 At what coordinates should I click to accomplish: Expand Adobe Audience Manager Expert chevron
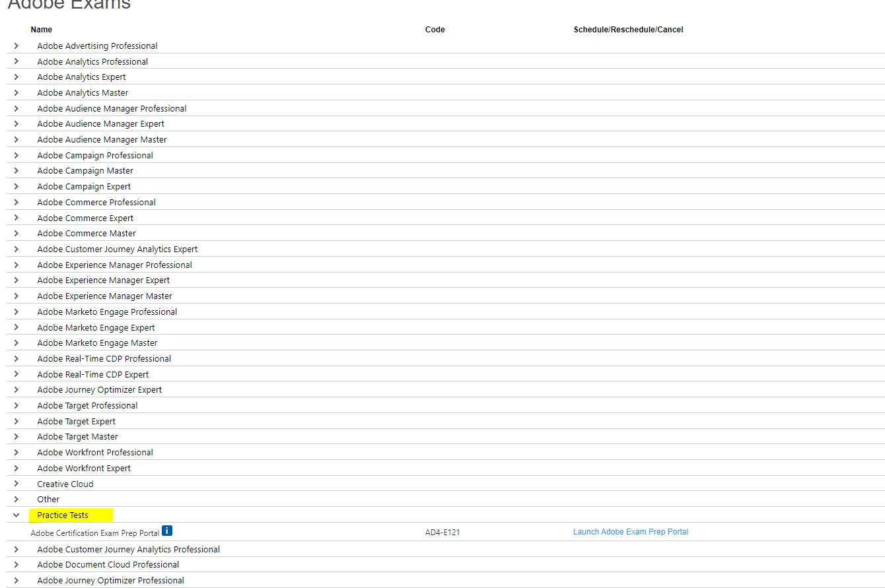point(17,123)
